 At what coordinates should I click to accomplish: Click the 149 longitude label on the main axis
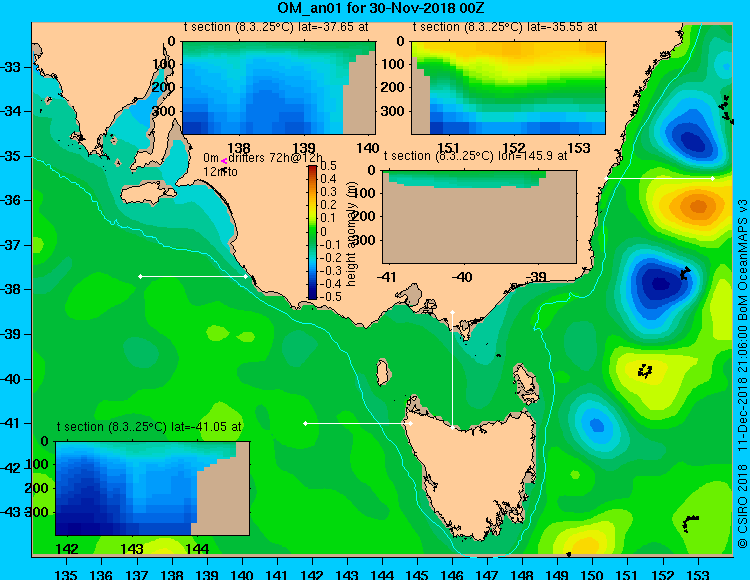point(557,575)
